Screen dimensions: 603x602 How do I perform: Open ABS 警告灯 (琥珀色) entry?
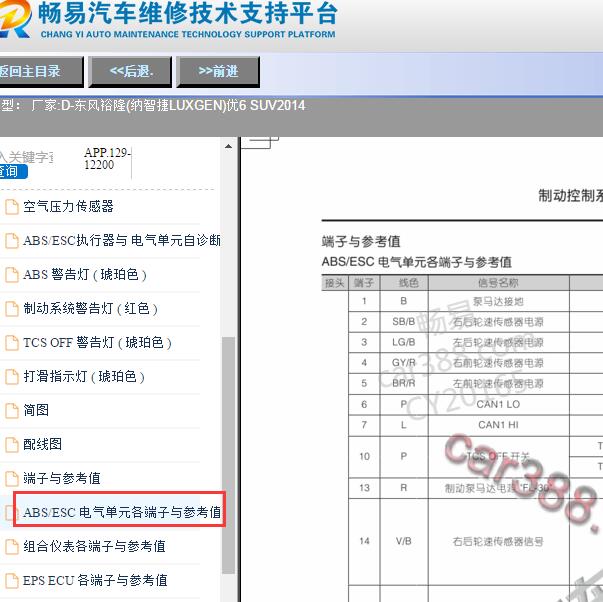tap(85, 274)
